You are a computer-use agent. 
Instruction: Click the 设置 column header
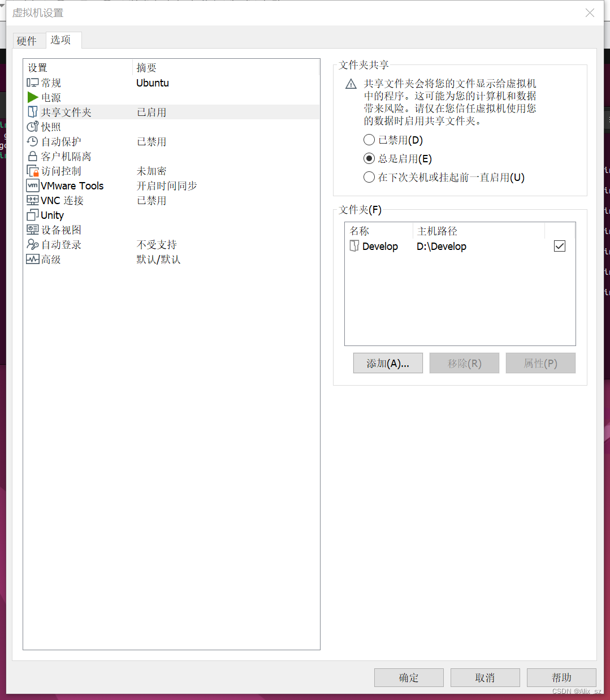[78, 68]
